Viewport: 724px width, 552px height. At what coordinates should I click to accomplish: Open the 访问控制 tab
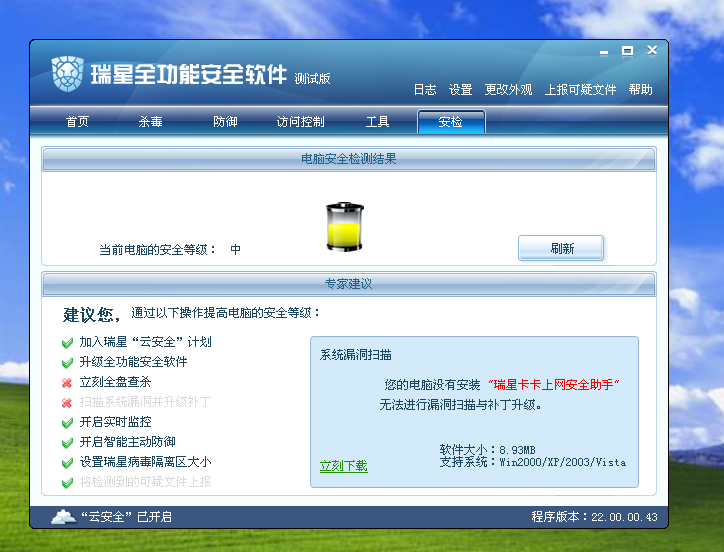tap(301, 121)
